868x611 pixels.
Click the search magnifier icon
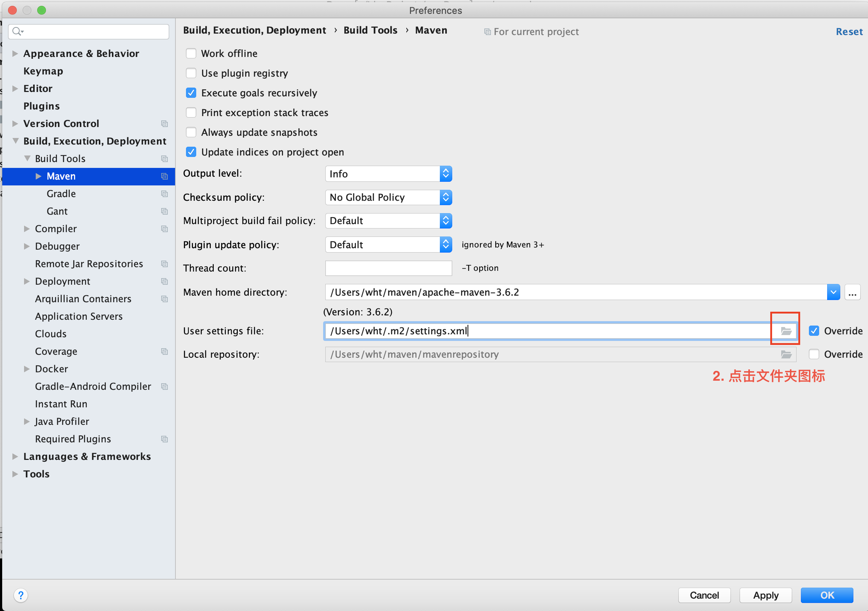pos(17,31)
